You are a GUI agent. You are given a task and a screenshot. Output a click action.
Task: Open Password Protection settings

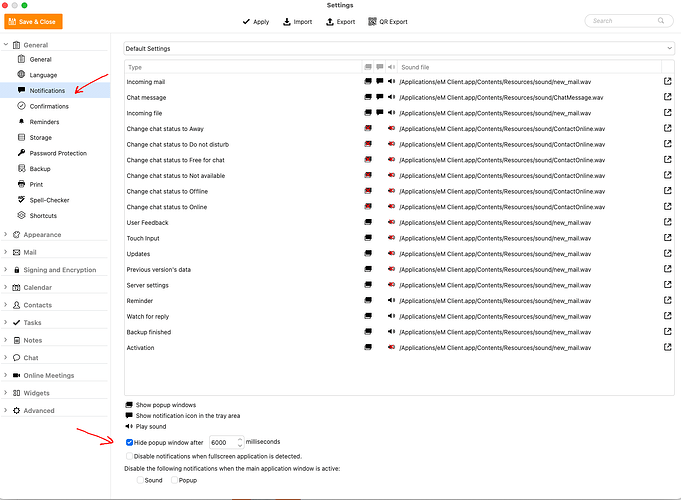coord(58,153)
